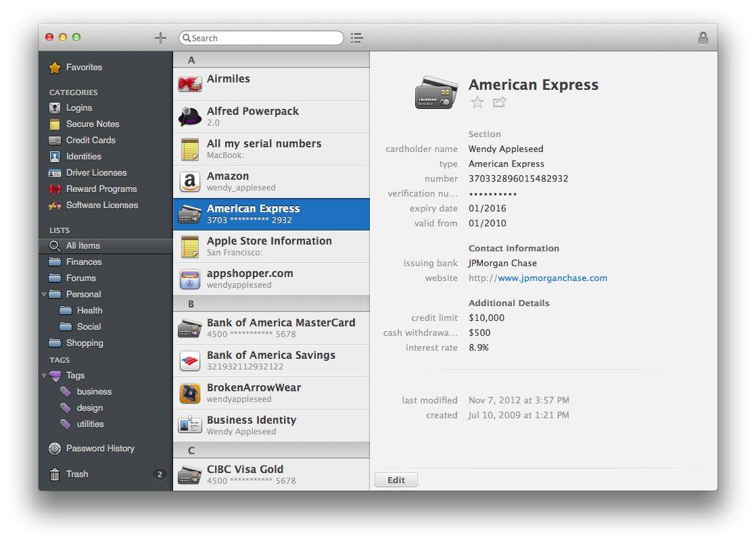Toggle the favorite star for American Express
The height and width of the screenshot is (544, 756).
[477, 102]
